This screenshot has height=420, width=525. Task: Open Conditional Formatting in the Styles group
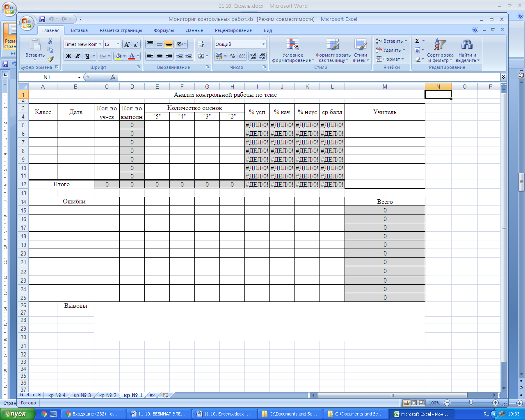pos(293,50)
